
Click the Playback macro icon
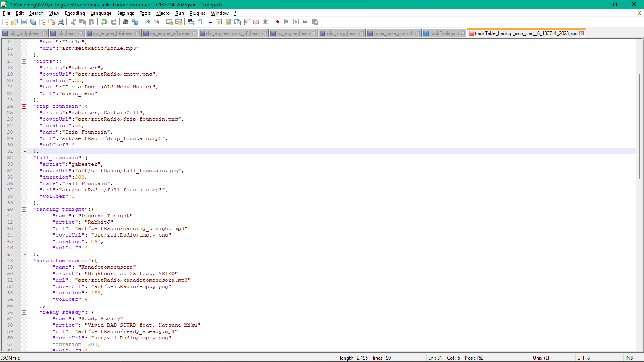[x=296, y=22]
